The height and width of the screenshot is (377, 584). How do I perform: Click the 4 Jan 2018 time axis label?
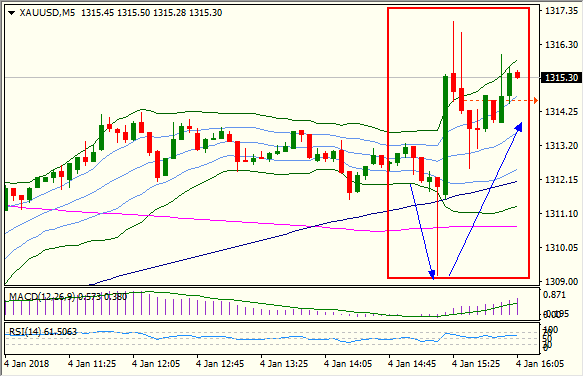[26, 364]
